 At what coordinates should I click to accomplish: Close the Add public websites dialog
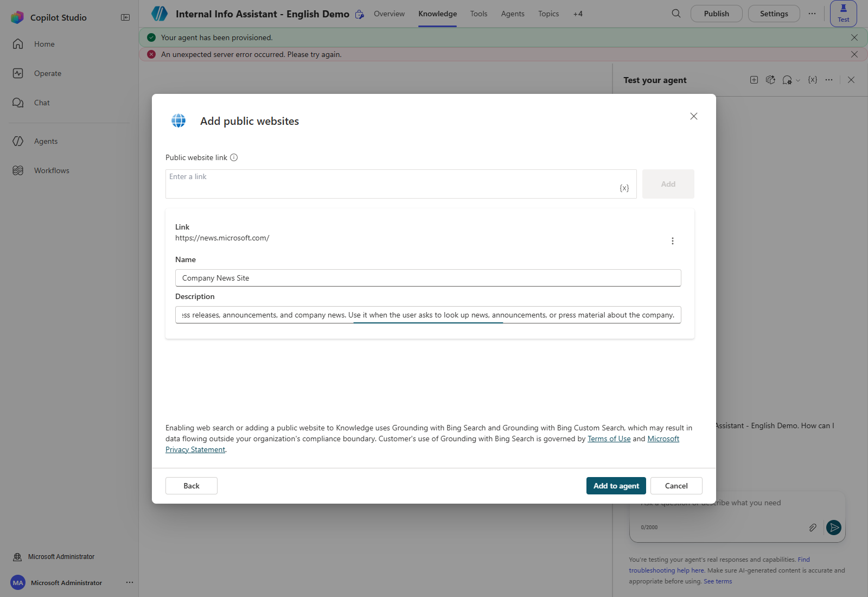(x=694, y=116)
